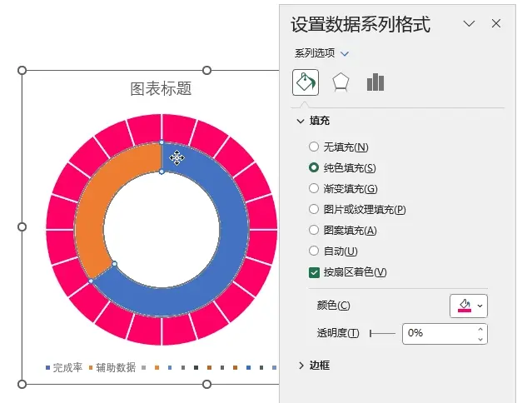The height and width of the screenshot is (403, 532).
Task: Click the transparency 透明度 slider
Action: point(383,334)
